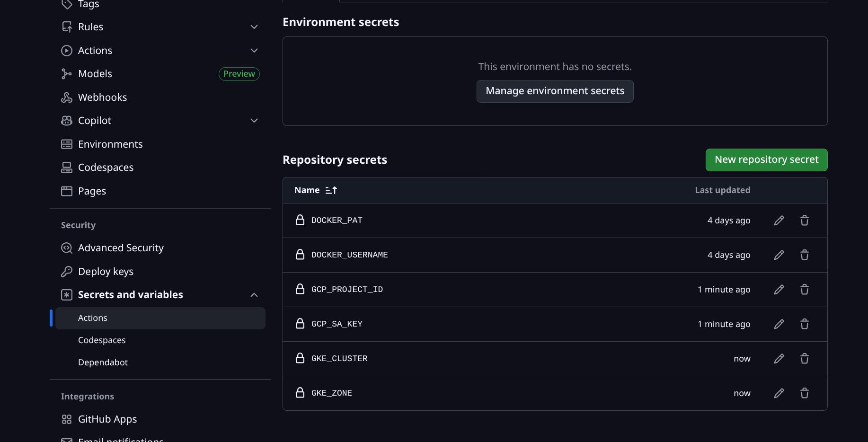Collapse the Secrets and variables section
Image resolution: width=868 pixels, height=442 pixels.
point(254,294)
